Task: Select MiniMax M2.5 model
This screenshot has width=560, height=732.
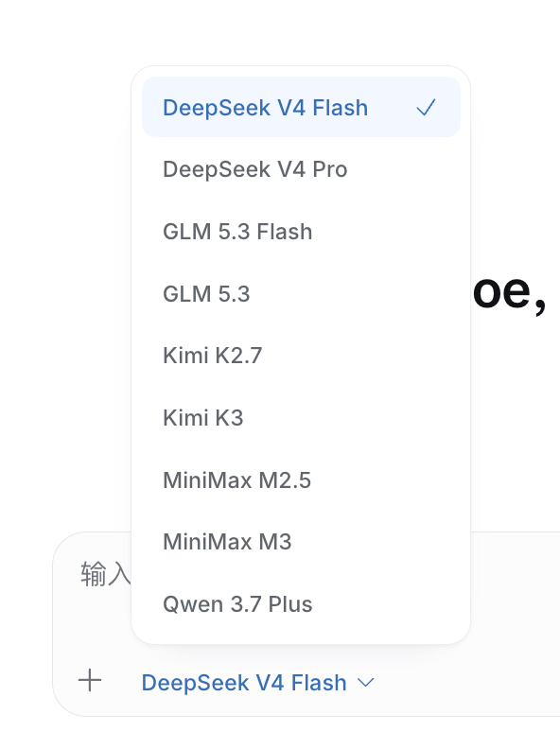Action: click(x=301, y=479)
